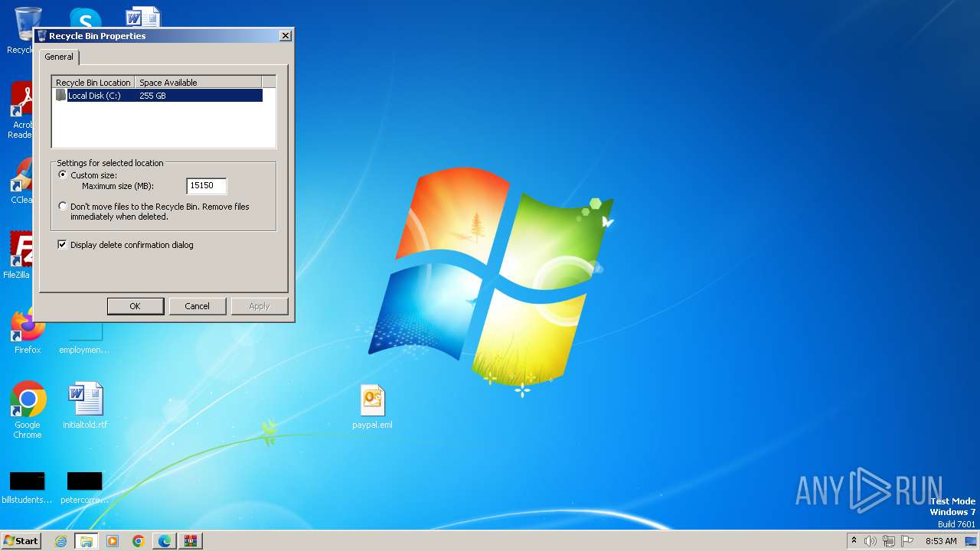Viewport: 980px width, 551px height.
Task: Open WinRAR taskbar icon
Action: click(x=191, y=541)
